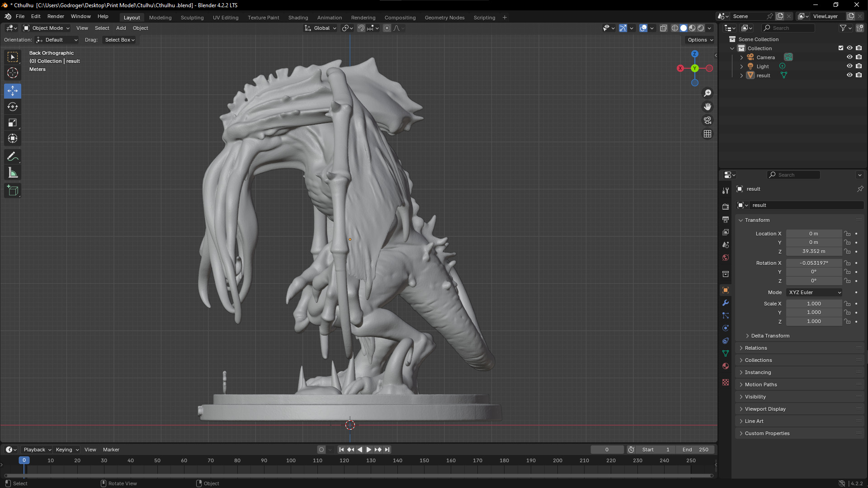This screenshot has height=488, width=868.
Task: Uncheck Collection exclude from view layer checkbox
Action: [x=841, y=48]
